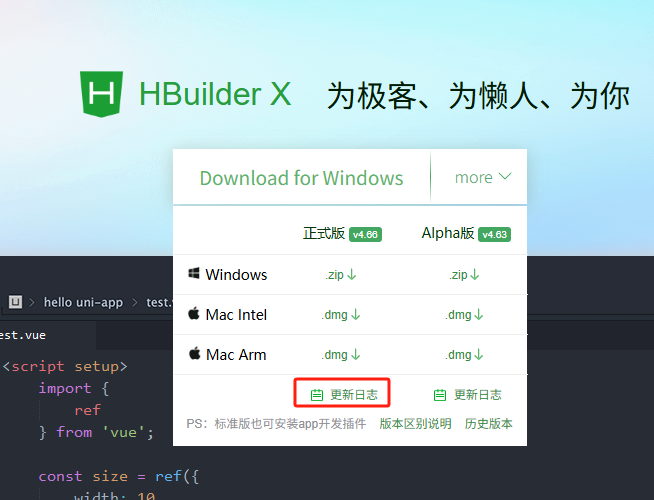Screen dimensions: 654x500
Task: Click the calendar icon of the highlighted 更新日志
Action: click(317, 395)
